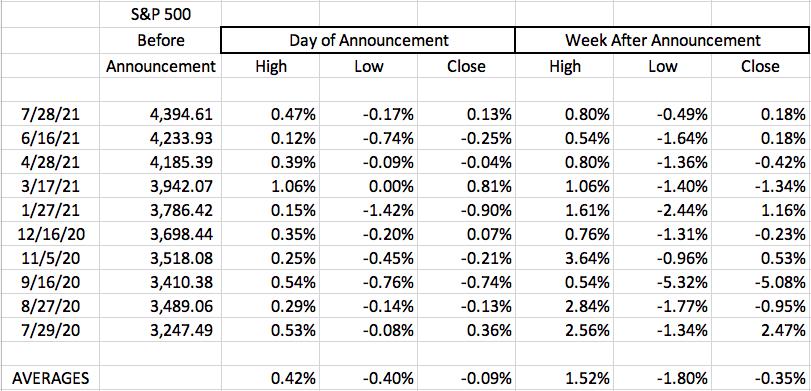Select the AVERAGES row label
This screenshot has height=391, width=811.
tap(50, 378)
